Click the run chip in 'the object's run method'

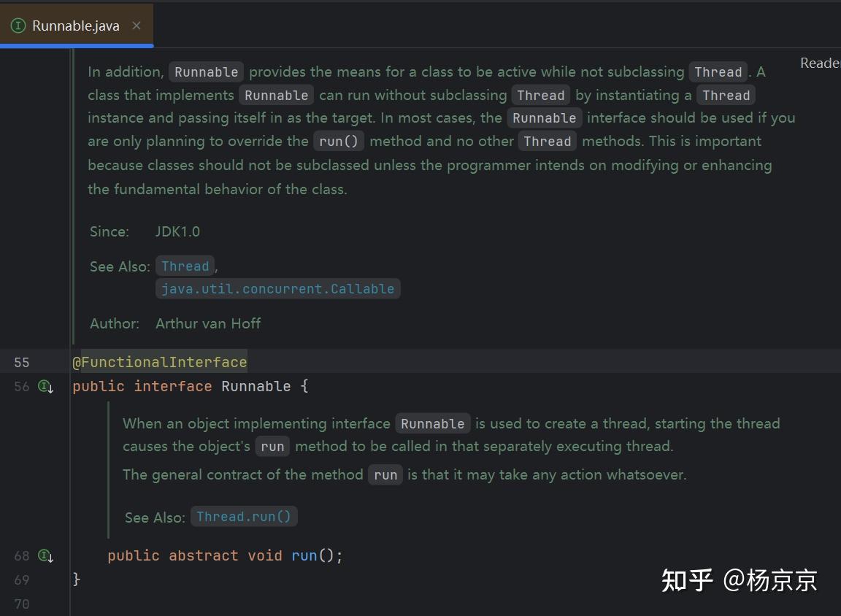[x=272, y=446]
